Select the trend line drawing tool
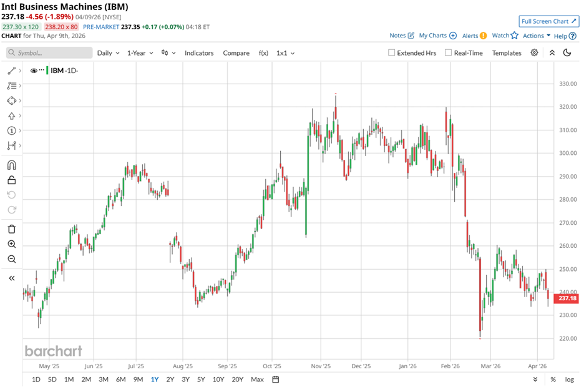This screenshot has height=392, width=584. 11,71
